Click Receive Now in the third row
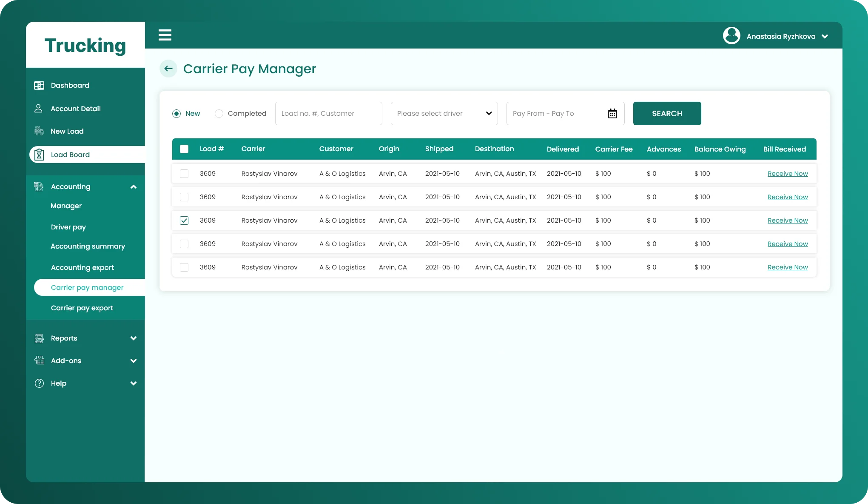 coord(788,220)
